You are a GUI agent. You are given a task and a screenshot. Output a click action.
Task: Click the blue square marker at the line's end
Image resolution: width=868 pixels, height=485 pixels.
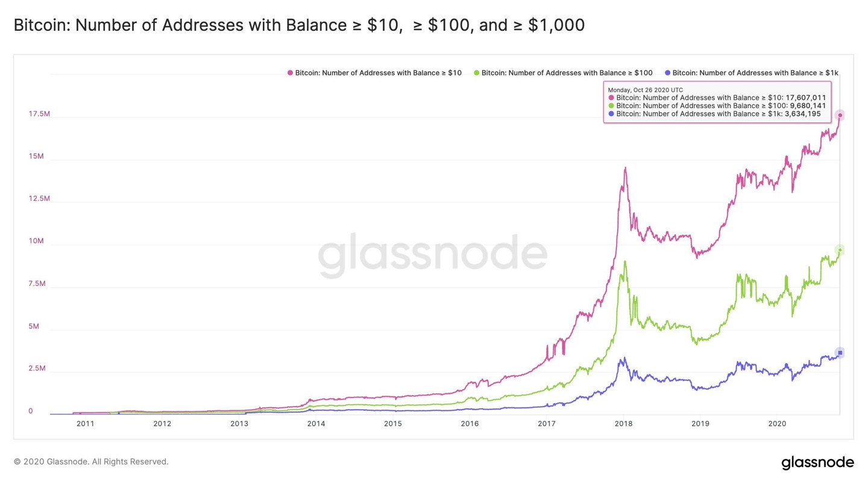[x=840, y=352]
